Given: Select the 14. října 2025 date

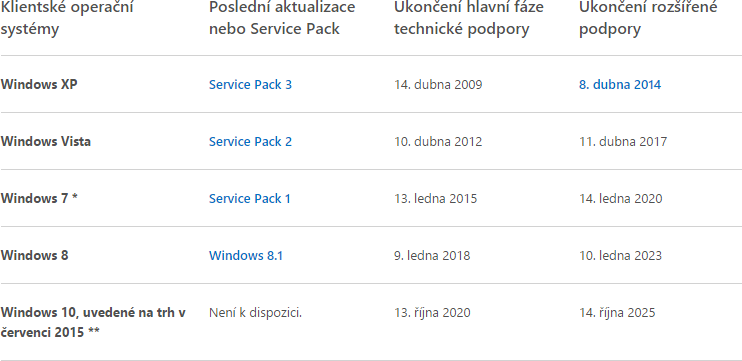Looking at the screenshot, I should 617,313.
